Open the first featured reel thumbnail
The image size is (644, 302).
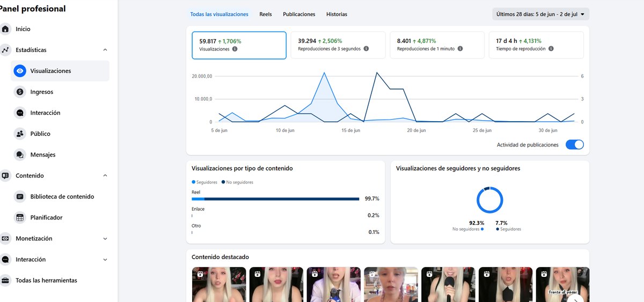pyautogui.click(x=219, y=284)
